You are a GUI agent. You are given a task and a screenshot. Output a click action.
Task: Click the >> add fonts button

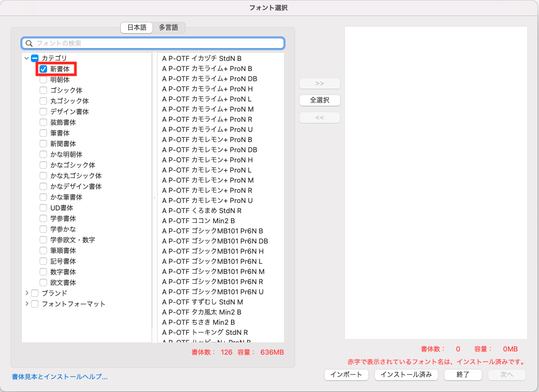tap(320, 83)
